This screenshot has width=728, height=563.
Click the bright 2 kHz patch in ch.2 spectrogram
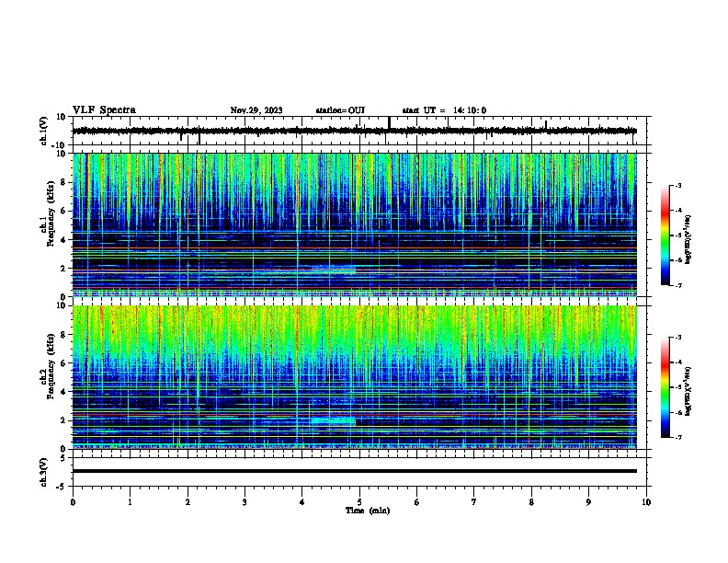[x=333, y=420]
